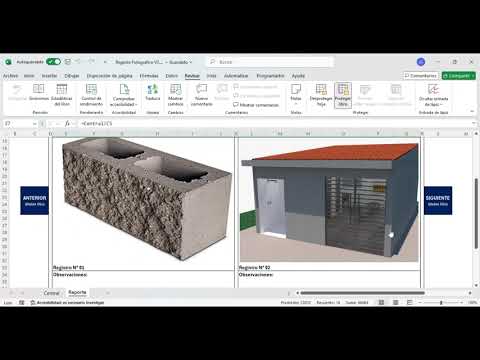
Task: Click status bar macro recording icon
Action: pos(22,303)
